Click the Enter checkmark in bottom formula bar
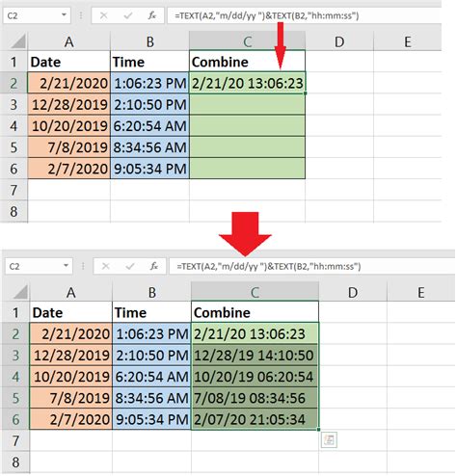The width and height of the screenshot is (457, 476). pos(130,266)
